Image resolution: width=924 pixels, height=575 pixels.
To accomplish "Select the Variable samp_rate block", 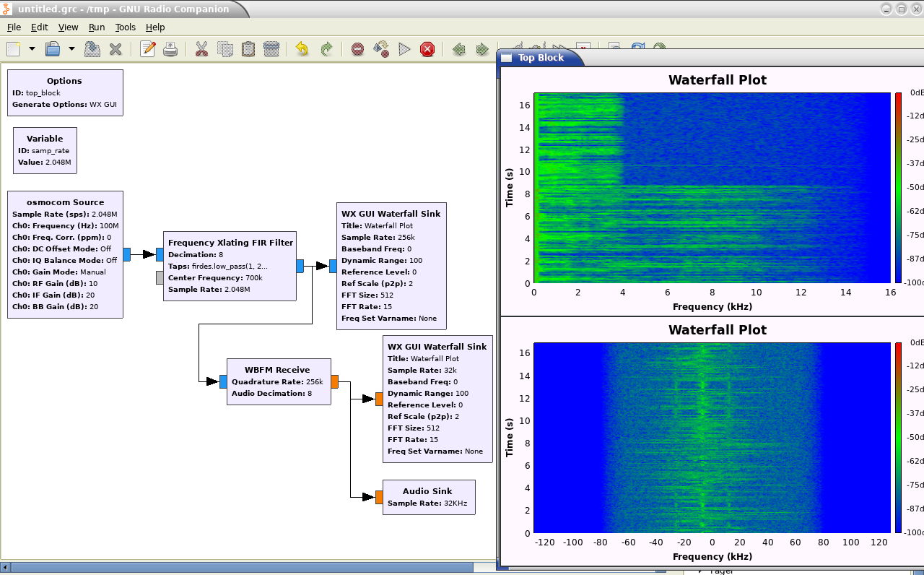I will point(45,150).
